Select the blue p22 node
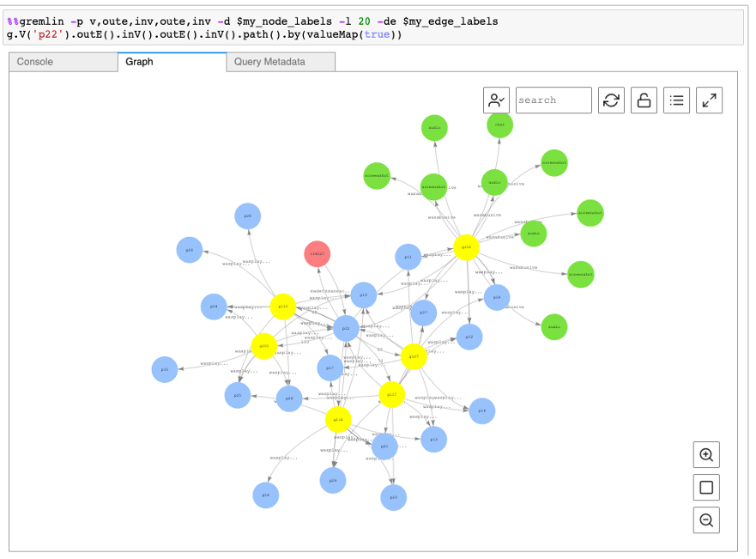The image size is (756, 559). (x=346, y=329)
